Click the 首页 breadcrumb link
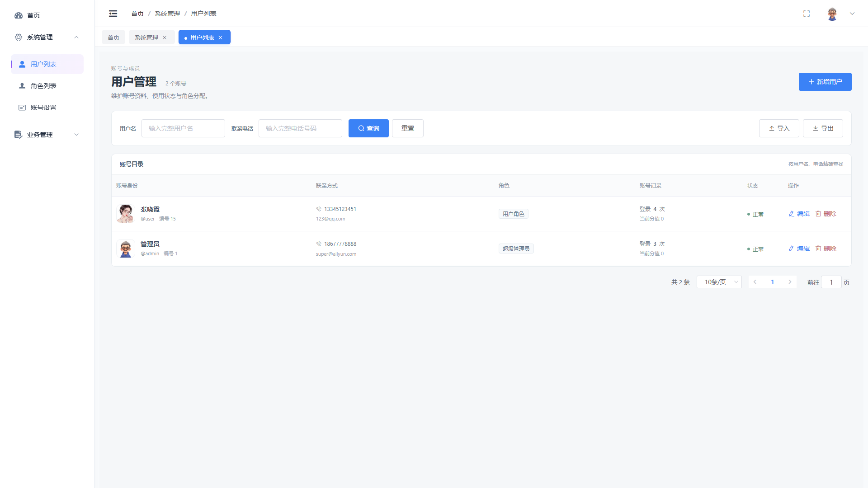This screenshot has width=868, height=488. click(x=137, y=14)
